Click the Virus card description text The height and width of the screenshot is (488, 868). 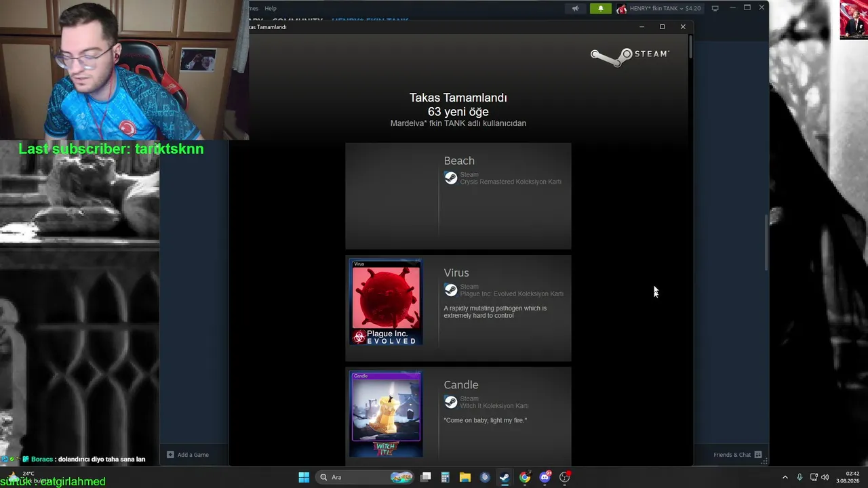495,312
